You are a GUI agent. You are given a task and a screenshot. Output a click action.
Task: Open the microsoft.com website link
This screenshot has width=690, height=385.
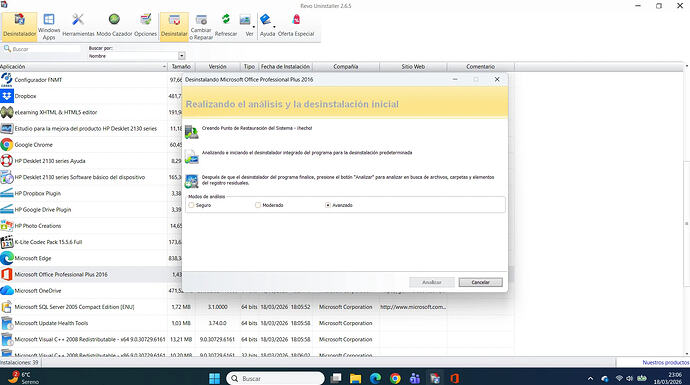(413, 307)
